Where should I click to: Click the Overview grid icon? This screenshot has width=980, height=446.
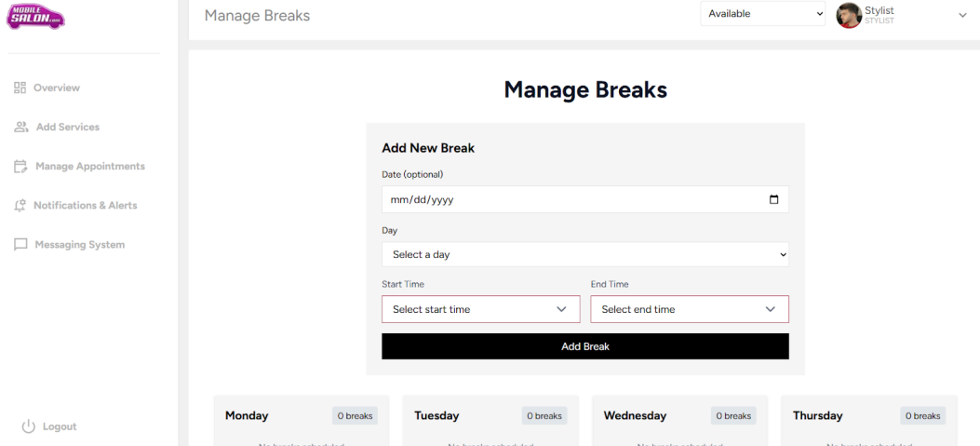(x=20, y=88)
